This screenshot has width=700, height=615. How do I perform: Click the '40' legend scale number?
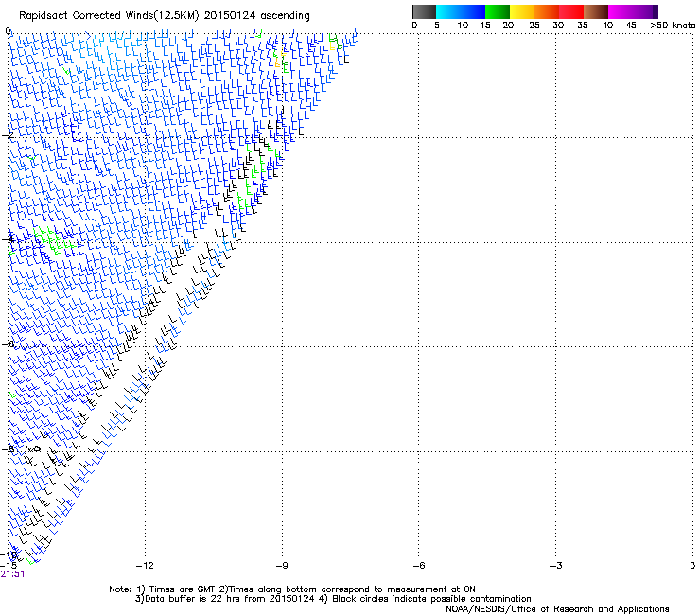point(607,26)
